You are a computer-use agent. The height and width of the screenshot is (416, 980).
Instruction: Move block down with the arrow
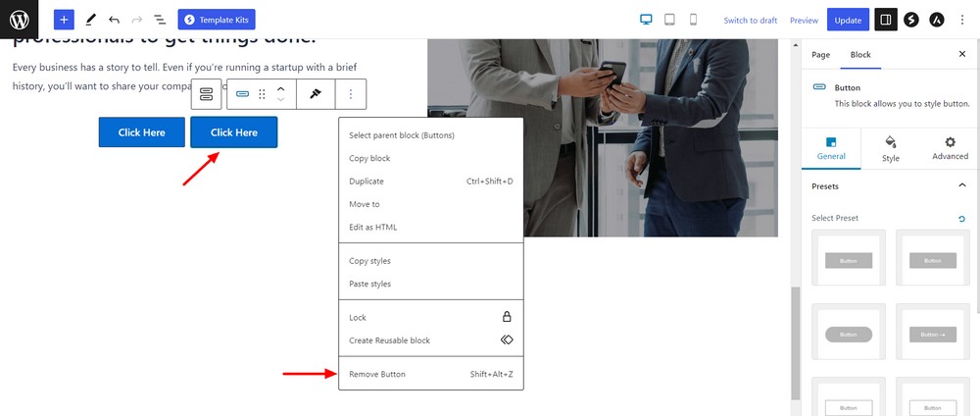[280, 100]
